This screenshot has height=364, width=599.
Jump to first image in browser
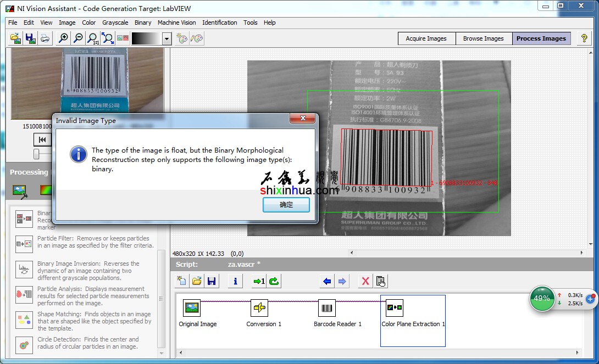pos(42,139)
